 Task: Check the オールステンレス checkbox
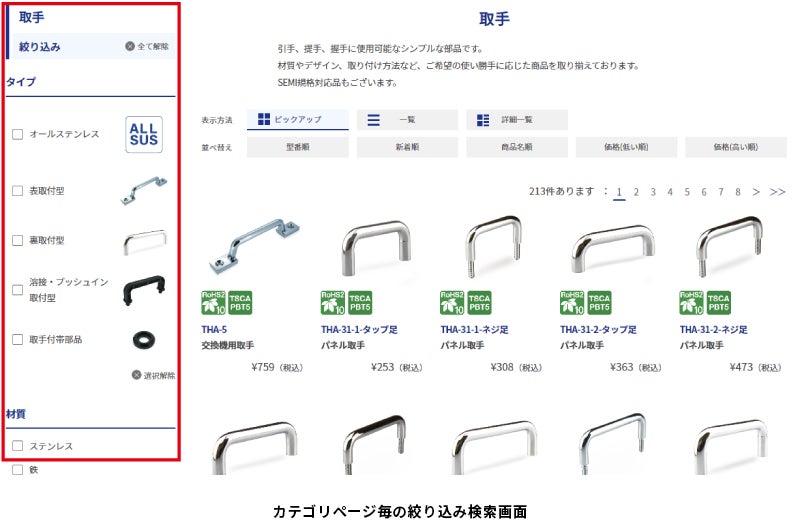tap(18, 134)
